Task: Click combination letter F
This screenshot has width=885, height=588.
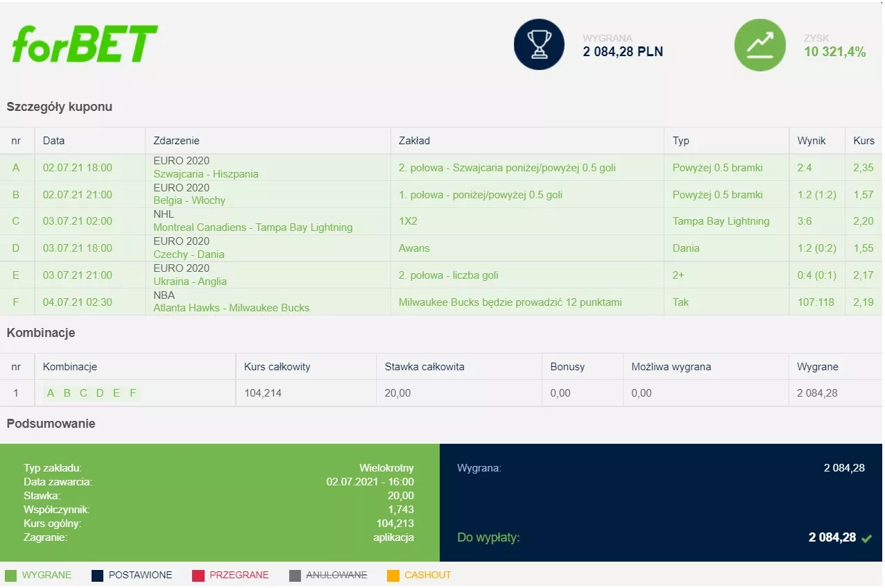Action: (x=132, y=393)
